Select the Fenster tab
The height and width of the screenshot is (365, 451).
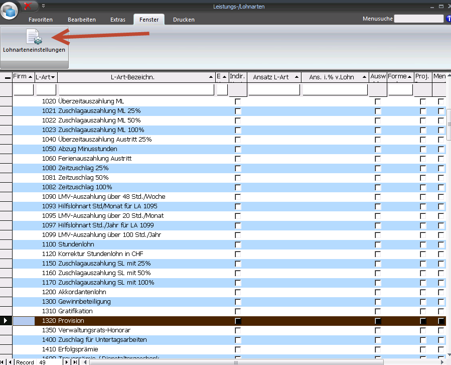click(149, 20)
